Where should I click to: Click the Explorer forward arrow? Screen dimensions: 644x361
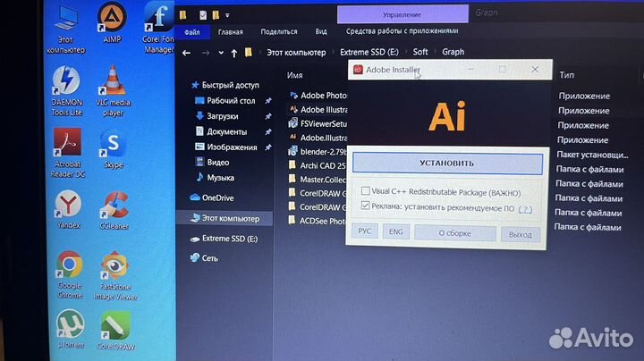(x=206, y=53)
